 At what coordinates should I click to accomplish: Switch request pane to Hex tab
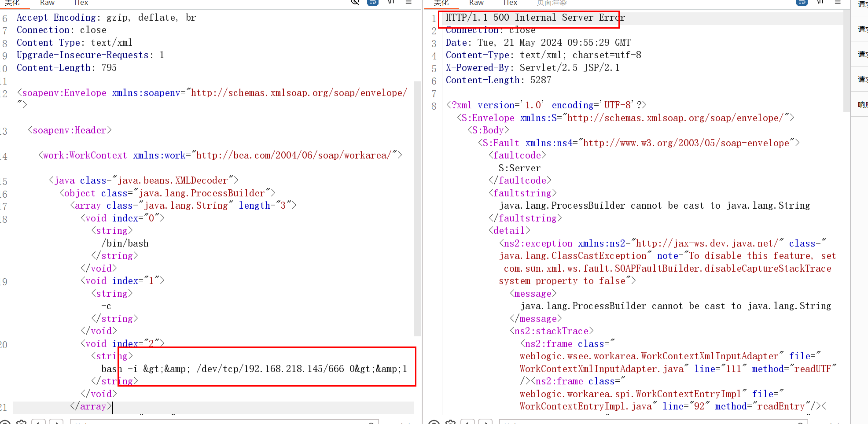[x=81, y=3]
